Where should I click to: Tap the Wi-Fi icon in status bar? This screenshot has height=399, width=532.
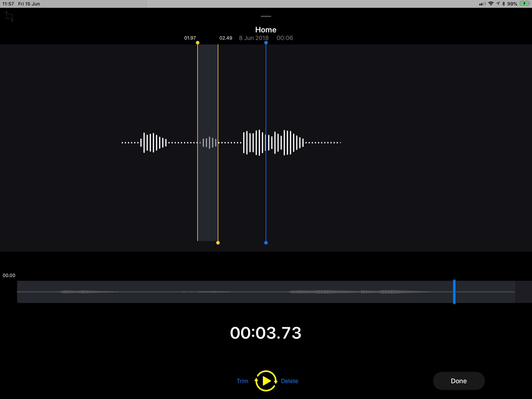[x=491, y=4]
